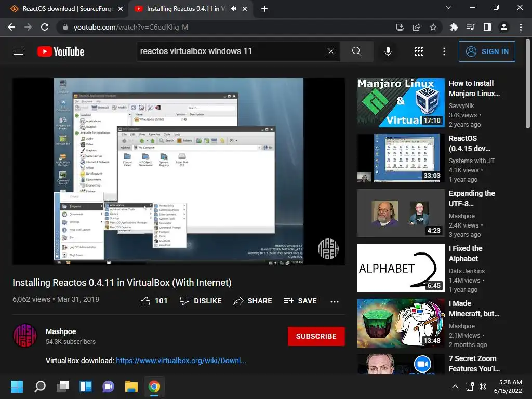Open the YouTube apps grid
This screenshot has width=532, height=399.
tap(419, 51)
